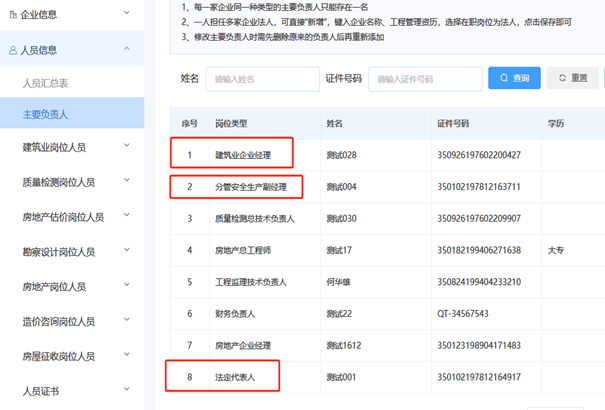Expand 建筑业岗位人员 submenu
The height and width of the screenshot is (410, 605).
(x=126, y=147)
